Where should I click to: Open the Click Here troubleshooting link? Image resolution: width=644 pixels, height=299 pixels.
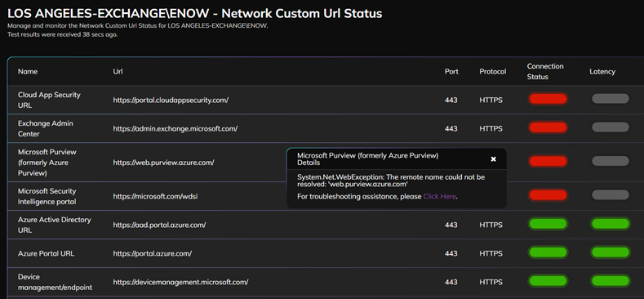pyautogui.click(x=439, y=197)
